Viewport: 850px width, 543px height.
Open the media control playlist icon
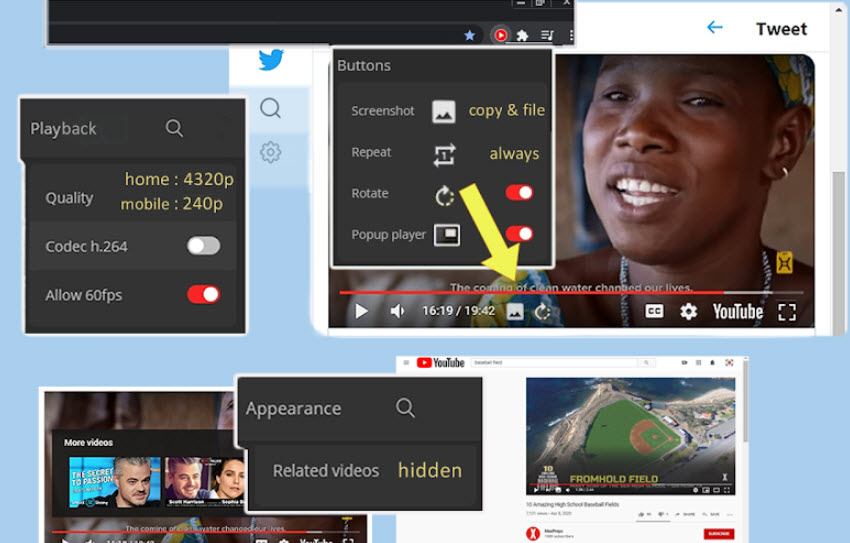(547, 36)
